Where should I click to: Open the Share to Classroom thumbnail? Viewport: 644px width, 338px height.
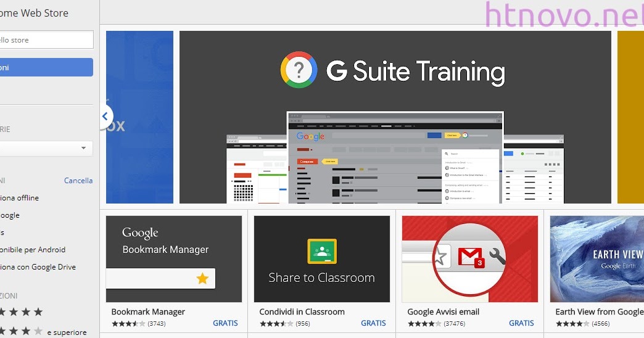[x=321, y=259]
